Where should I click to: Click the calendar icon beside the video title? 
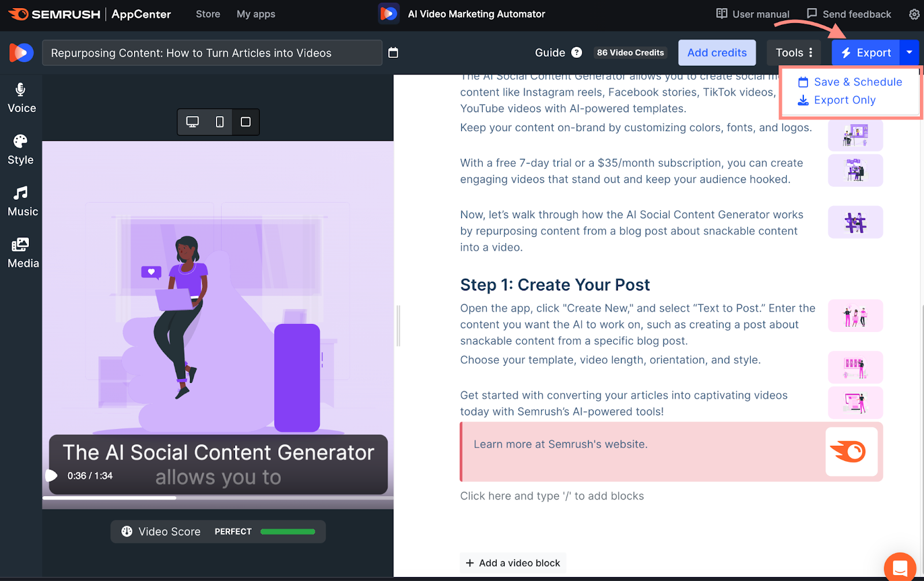(x=393, y=53)
